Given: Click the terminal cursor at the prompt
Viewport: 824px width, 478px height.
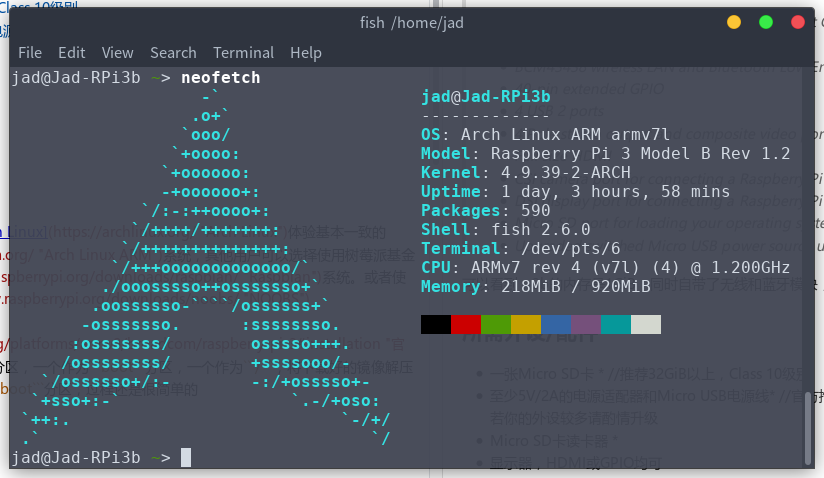Looking at the screenshot, I should 186,458.
